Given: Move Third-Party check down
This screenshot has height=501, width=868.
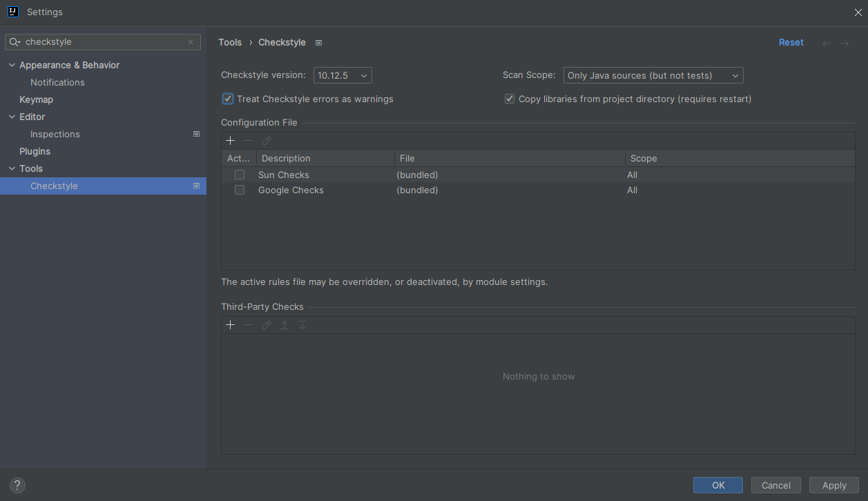Looking at the screenshot, I should 302,324.
